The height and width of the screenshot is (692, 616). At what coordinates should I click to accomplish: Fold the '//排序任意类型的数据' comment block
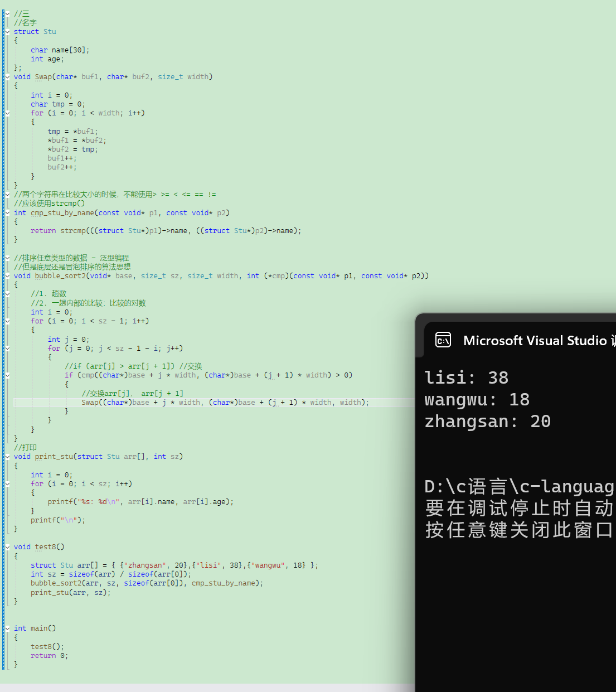pos(8,258)
